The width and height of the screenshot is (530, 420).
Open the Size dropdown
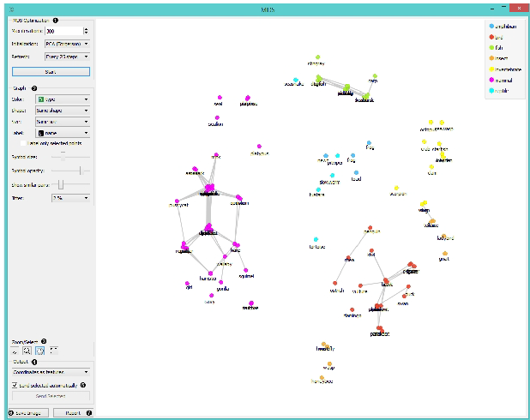tap(63, 122)
